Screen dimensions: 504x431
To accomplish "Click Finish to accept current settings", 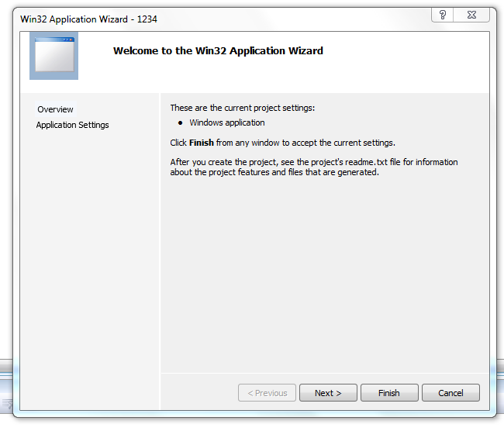I will pos(389,393).
